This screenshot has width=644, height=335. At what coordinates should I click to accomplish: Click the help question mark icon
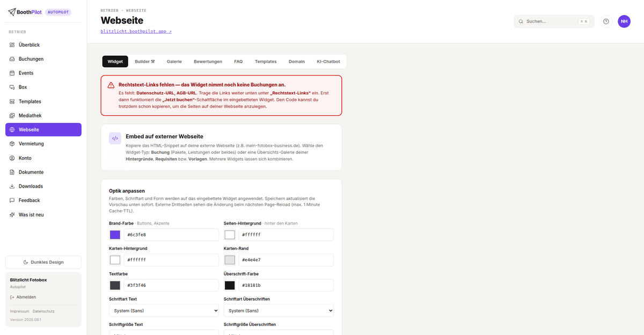point(606,21)
